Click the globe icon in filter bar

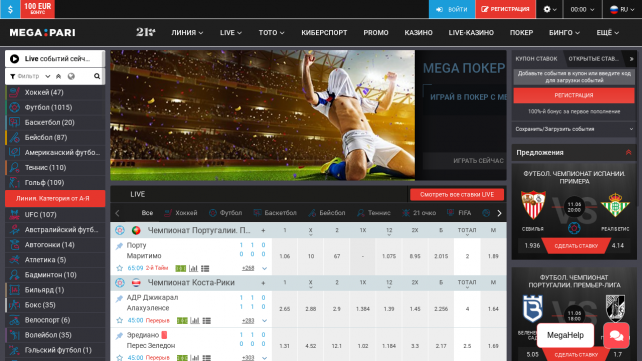(x=71, y=76)
